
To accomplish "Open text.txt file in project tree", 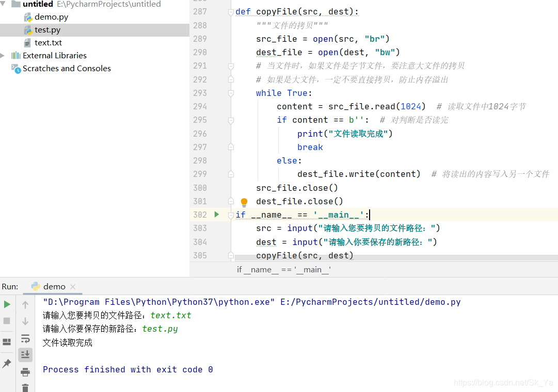I will click(x=48, y=43).
